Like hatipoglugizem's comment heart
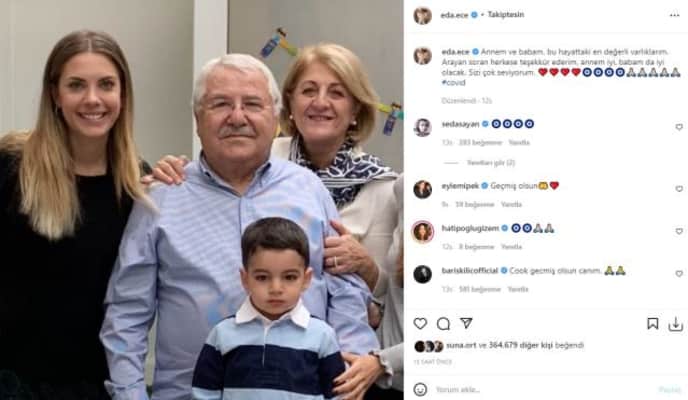The image size is (688, 400). (679, 231)
